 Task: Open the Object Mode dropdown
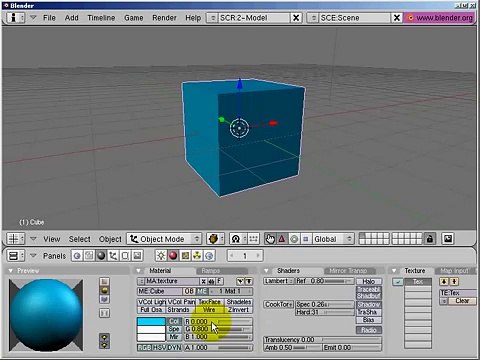tap(164, 239)
